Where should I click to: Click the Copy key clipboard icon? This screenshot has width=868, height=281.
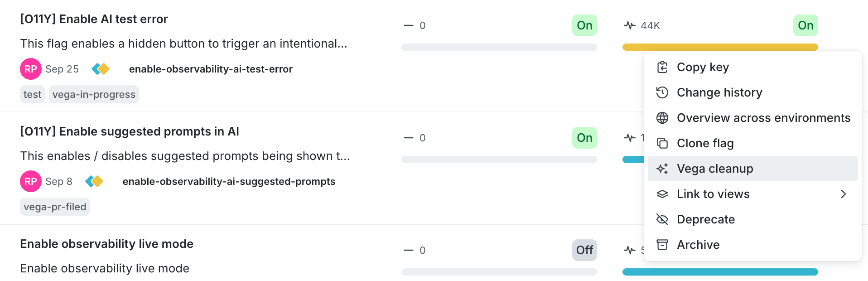pyautogui.click(x=662, y=67)
